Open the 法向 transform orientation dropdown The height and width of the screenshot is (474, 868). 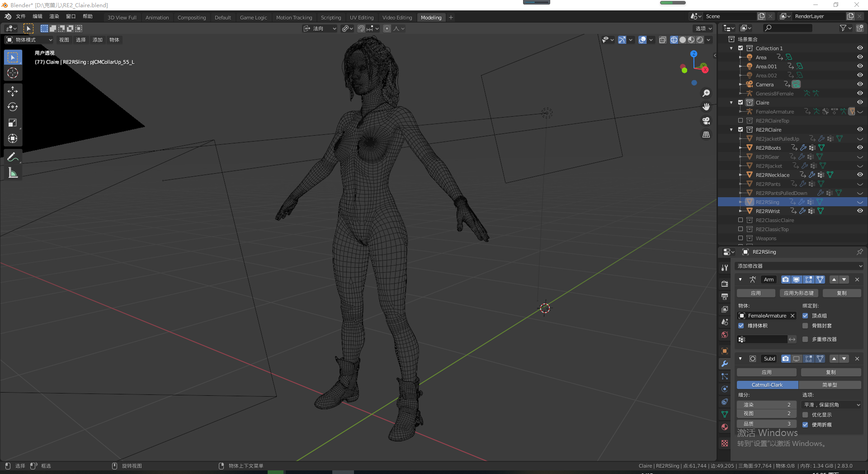[x=320, y=28]
